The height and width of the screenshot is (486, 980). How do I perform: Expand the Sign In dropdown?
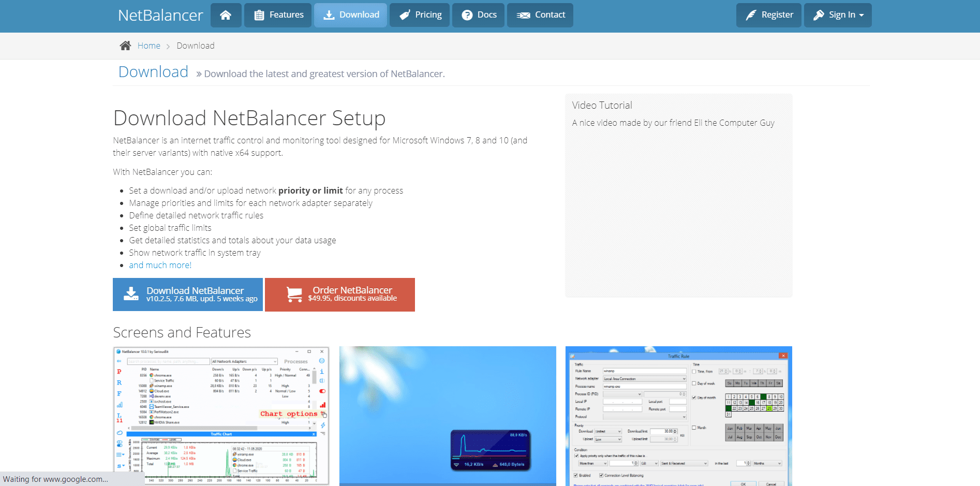[838, 15]
